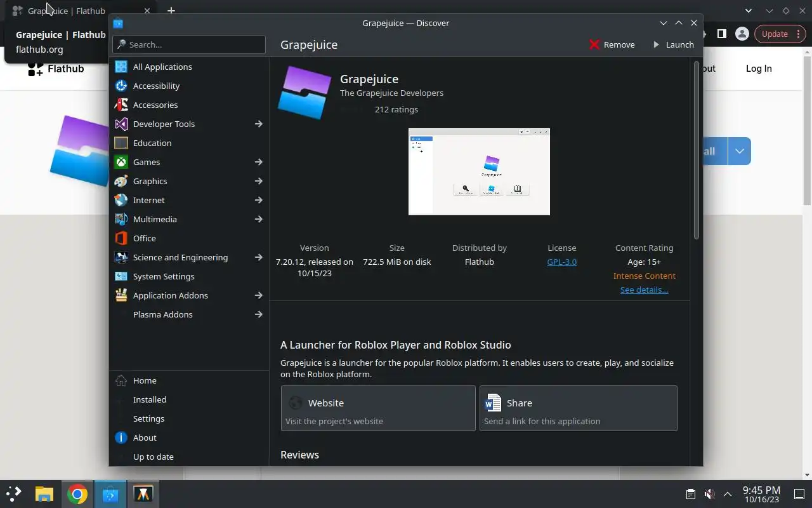Open the Education category
This screenshot has height=508, width=812.
point(189,143)
